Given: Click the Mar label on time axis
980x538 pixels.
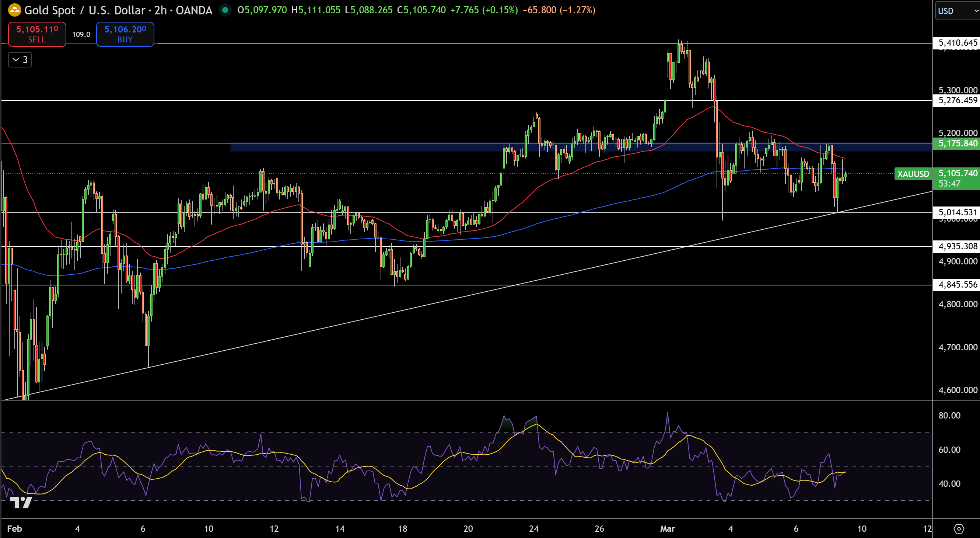Looking at the screenshot, I should 667,528.
